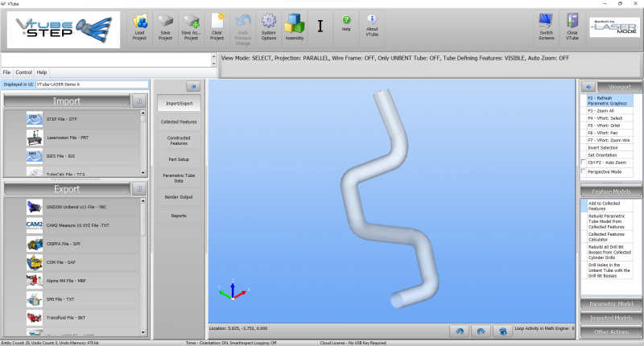Viewport: 644px width, 346px height.
Task: Export CSM File - DAF
Action: point(72,262)
